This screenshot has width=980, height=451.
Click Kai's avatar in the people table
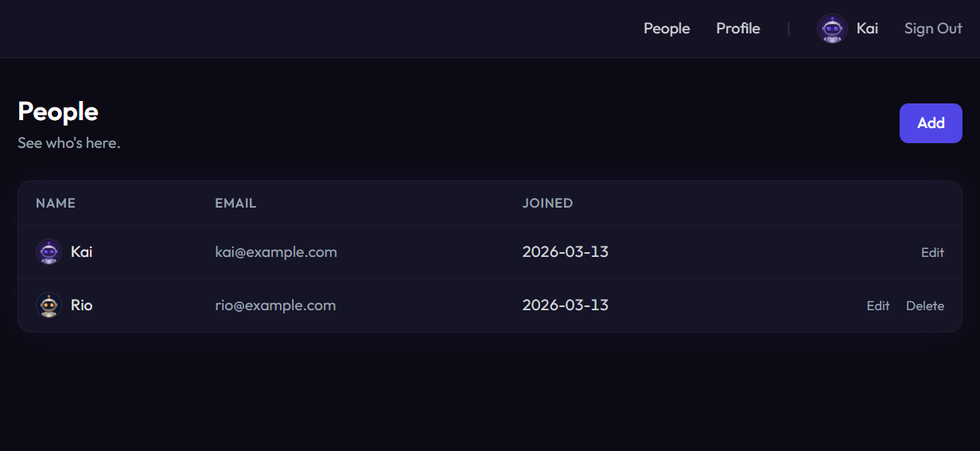pos(49,252)
